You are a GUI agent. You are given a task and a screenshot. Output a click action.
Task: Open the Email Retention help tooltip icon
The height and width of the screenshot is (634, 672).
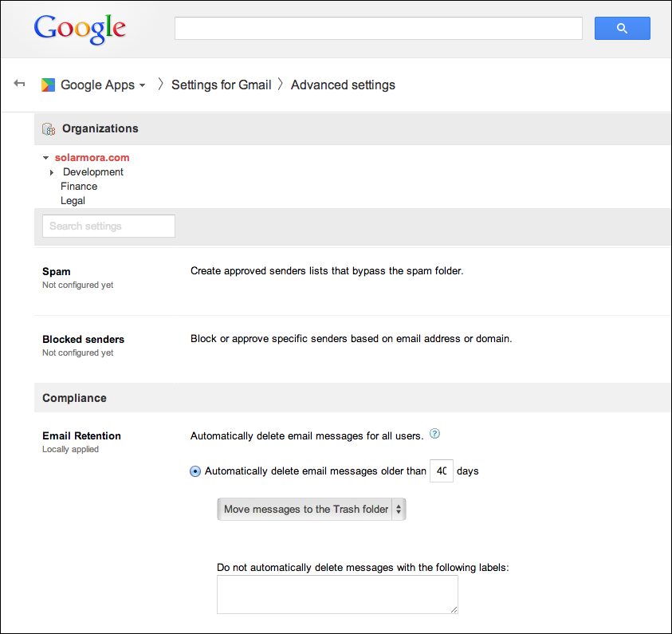[x=434, y=432]
